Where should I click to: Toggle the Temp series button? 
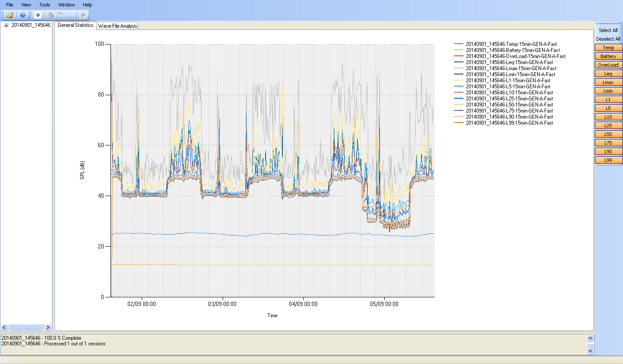pos(608,48)
